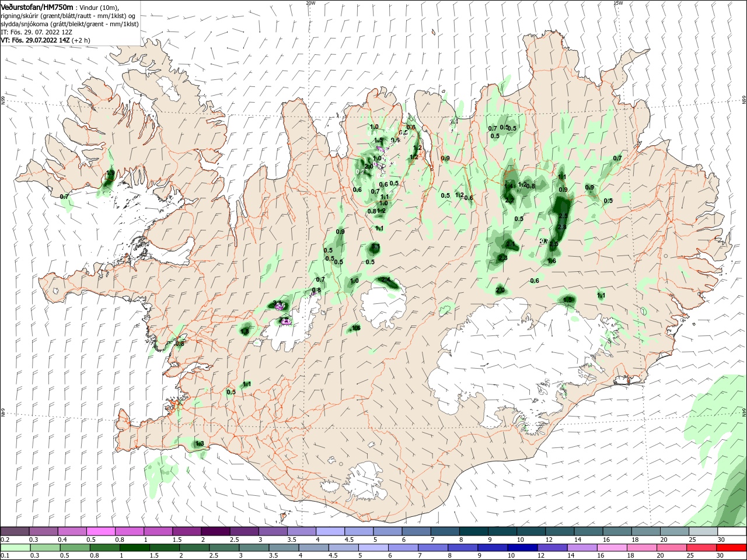Choose the pink 18–20 rain legend swatch
This screenshot has width=747, height=560.
(x=642, y=548)
